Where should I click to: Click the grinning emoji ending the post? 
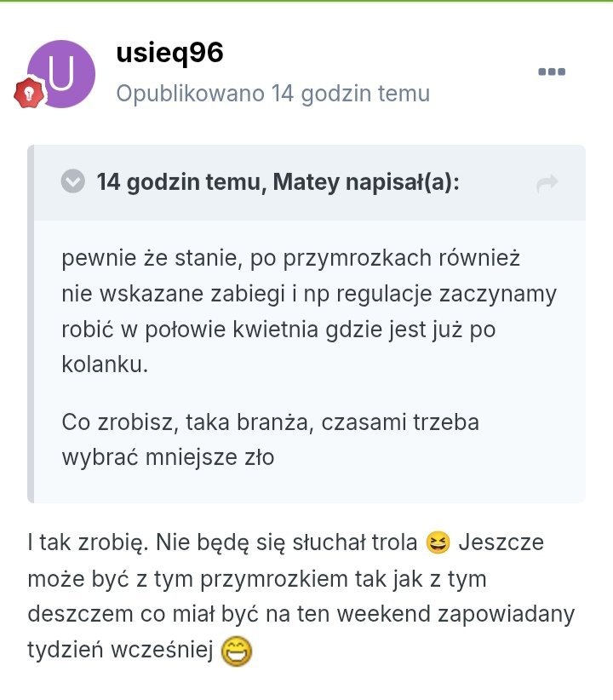(x=238, y=651)
